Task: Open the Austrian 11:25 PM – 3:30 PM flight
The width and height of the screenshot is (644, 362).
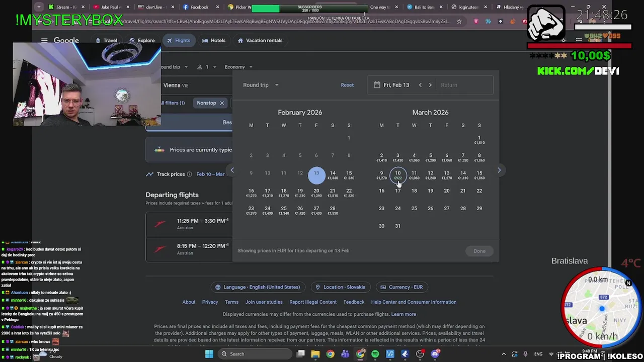Action: 189,224
